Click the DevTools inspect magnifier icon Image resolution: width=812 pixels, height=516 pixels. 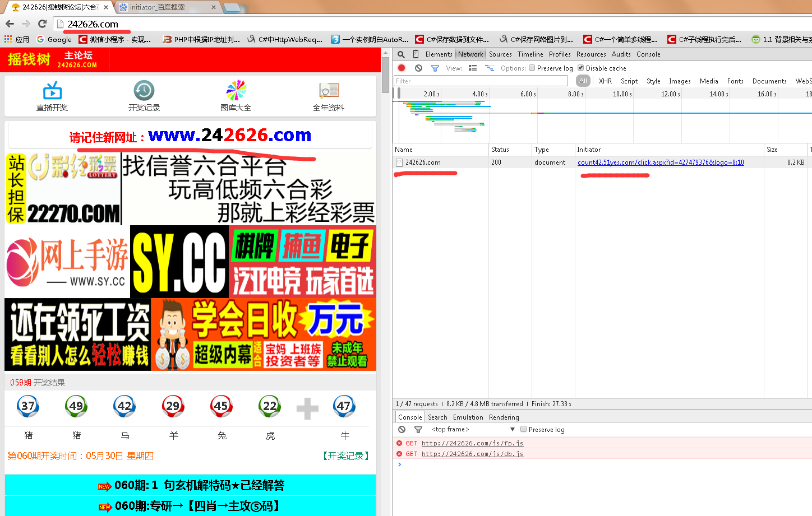[401, 54]
